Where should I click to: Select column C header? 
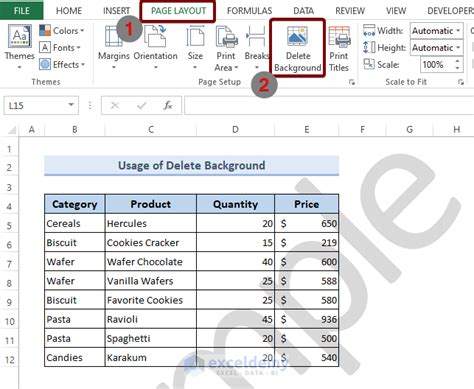pyautogui.click(x=151, y=129)
